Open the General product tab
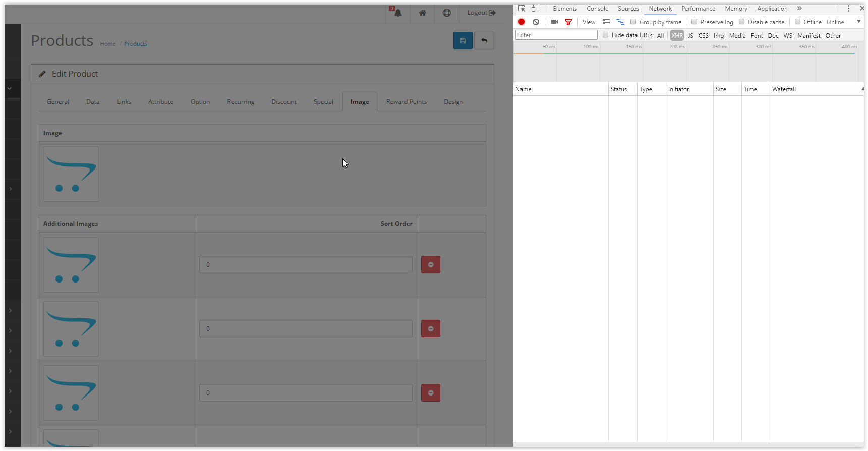Image resolution: width=868 pixels, height=451 pixels. (58, 102)
